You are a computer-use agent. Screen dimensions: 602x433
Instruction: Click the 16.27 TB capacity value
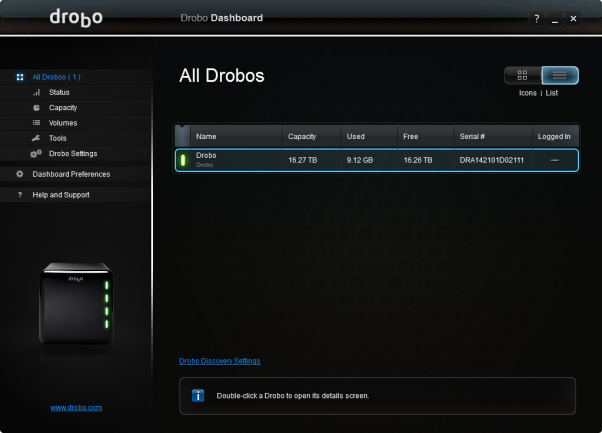(x=303, y=160)
